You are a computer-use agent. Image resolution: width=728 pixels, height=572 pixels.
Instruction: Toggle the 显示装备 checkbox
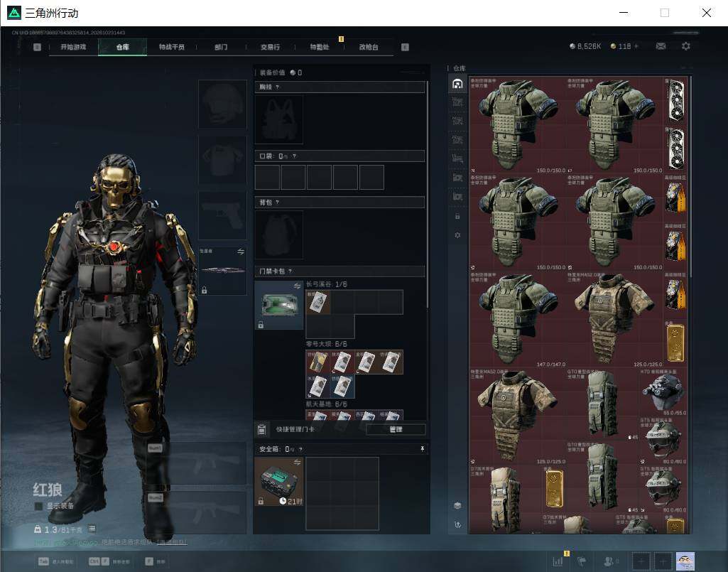[38, 506]
